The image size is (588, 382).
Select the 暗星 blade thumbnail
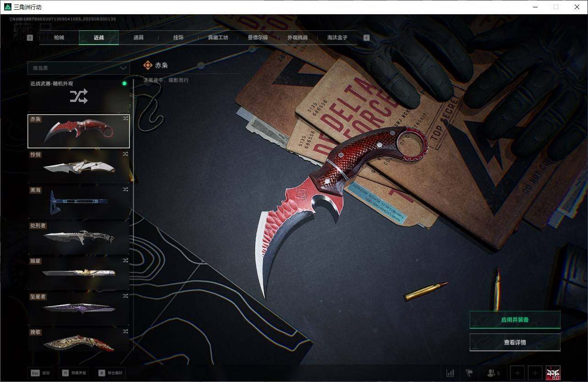point(78,273)
